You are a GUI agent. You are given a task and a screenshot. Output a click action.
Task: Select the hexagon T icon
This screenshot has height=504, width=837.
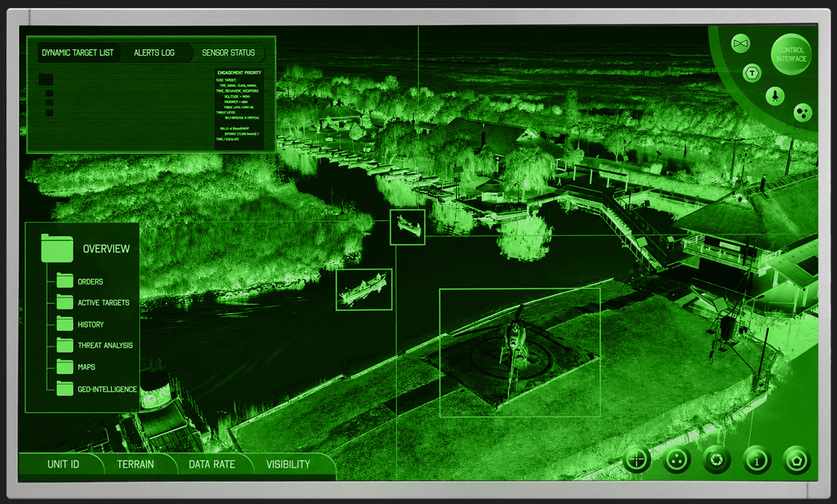click(x=752, y=73)
